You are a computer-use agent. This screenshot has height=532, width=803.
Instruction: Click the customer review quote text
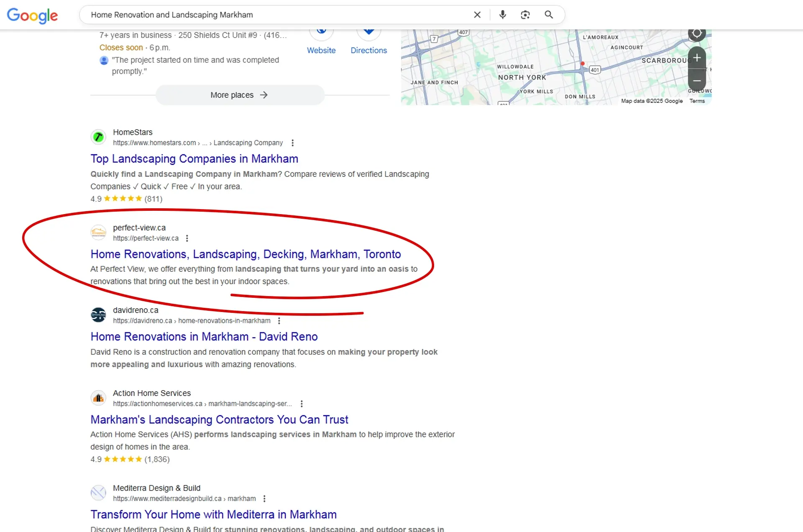click(x=195, y=66)
